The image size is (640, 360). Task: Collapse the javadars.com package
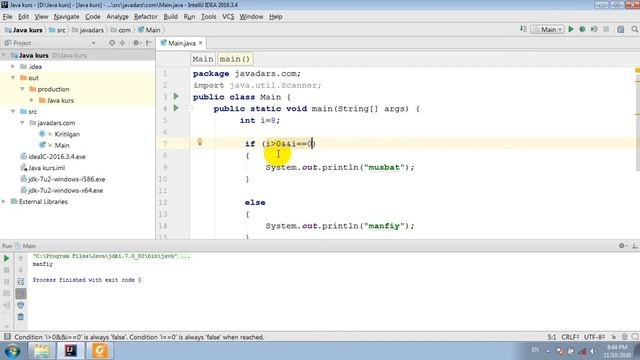(22, 122)
